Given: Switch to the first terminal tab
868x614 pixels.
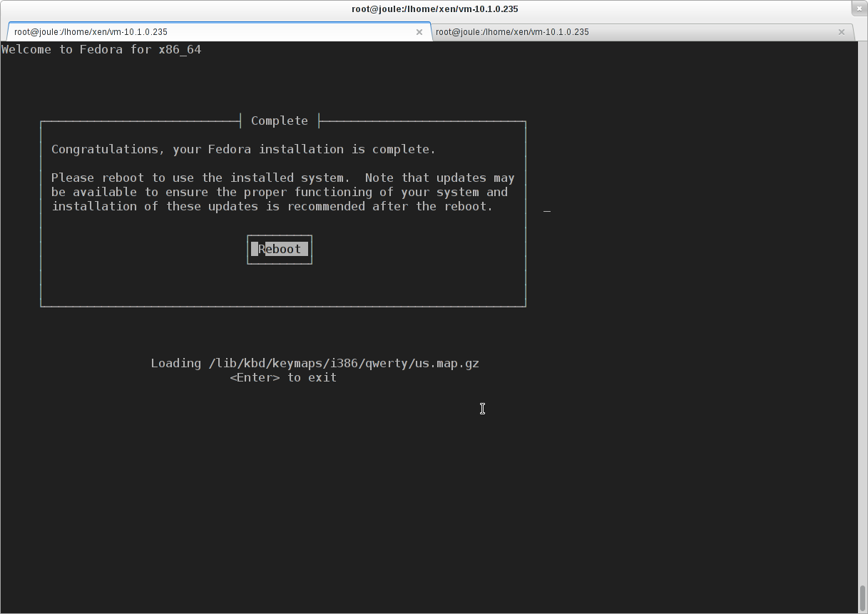Looking at the screenshot, I should [x=218, y=31].
